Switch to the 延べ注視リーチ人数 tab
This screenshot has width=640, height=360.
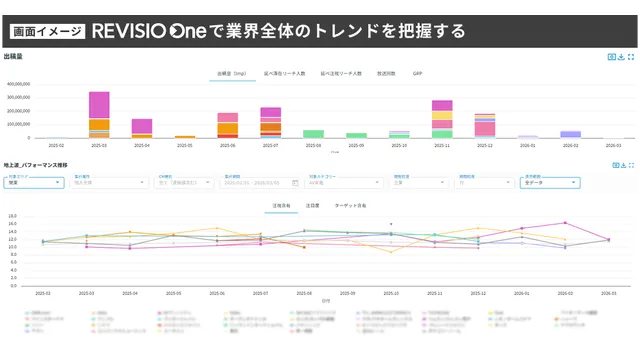(x=341, y=74)
